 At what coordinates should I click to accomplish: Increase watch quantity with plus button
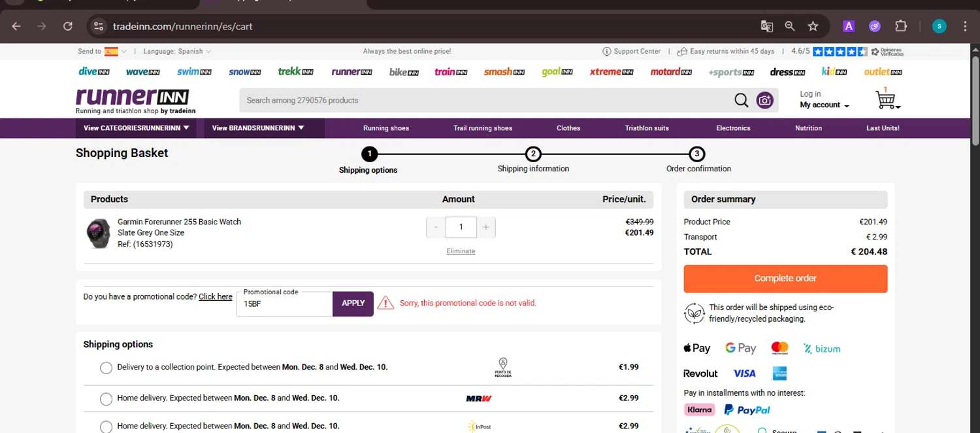[x=485, y=228]
